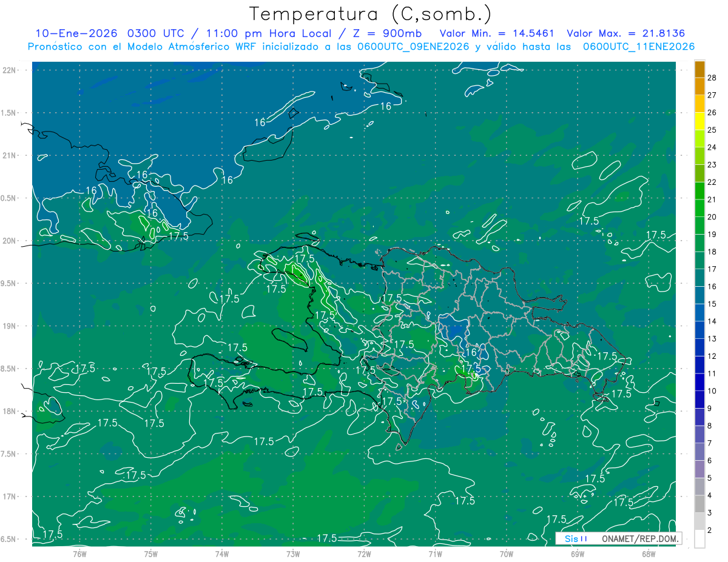Pick the dark blue legend swatch between 10 and 11

point(699,383)
